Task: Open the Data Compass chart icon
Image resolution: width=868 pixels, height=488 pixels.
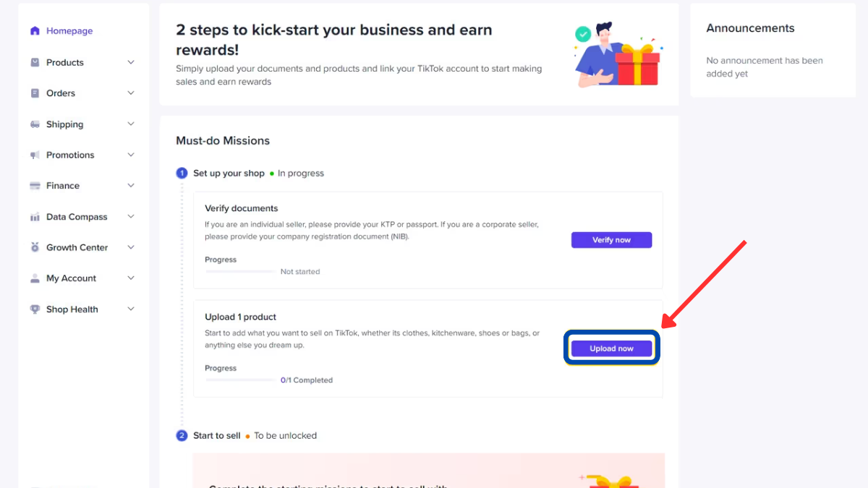Action: [x=35, y=216]
